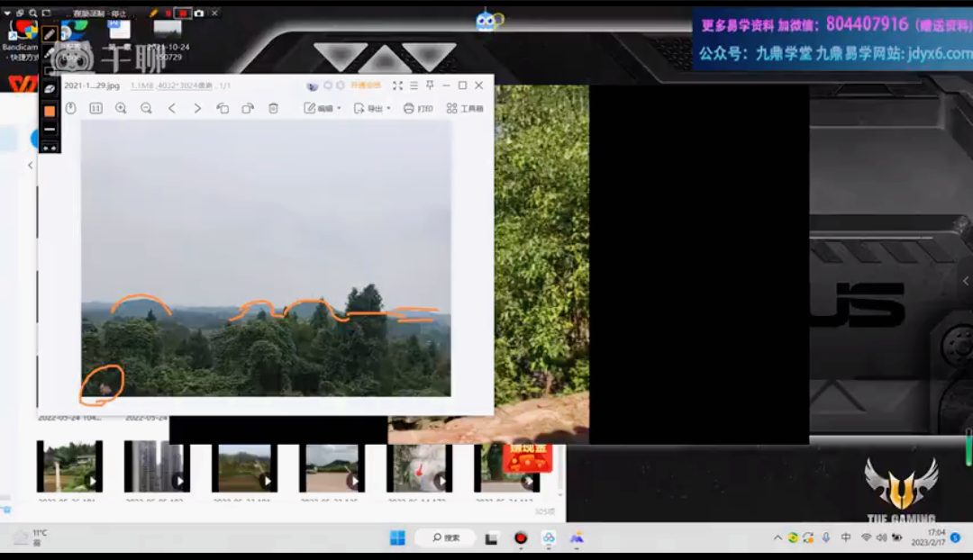Stop recording with the red Bandicam button
Screen dimensions: 973x560
pyautogui.click(x=183, y=14)
